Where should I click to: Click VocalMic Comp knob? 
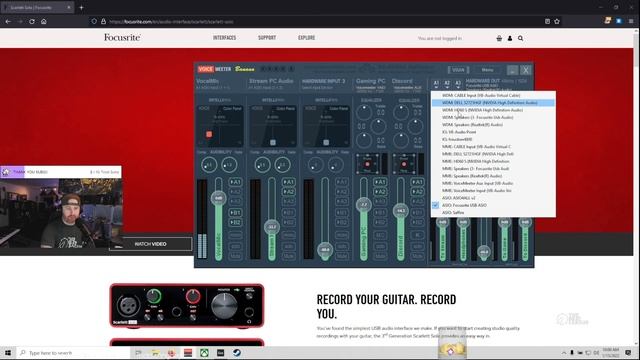pyautogui.click(x=209, y=165)
